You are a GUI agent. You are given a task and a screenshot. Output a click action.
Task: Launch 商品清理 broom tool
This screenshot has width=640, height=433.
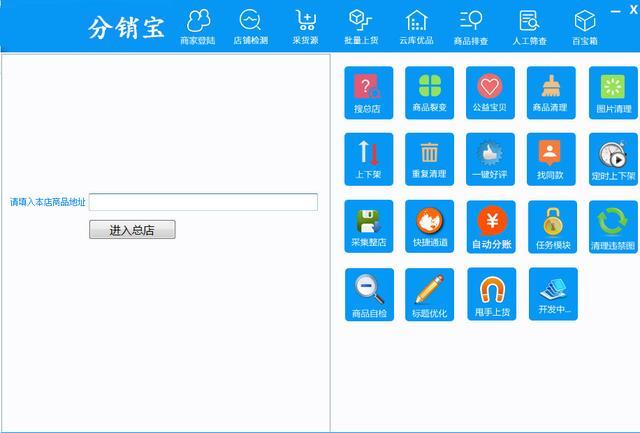(x=551, y=92)
